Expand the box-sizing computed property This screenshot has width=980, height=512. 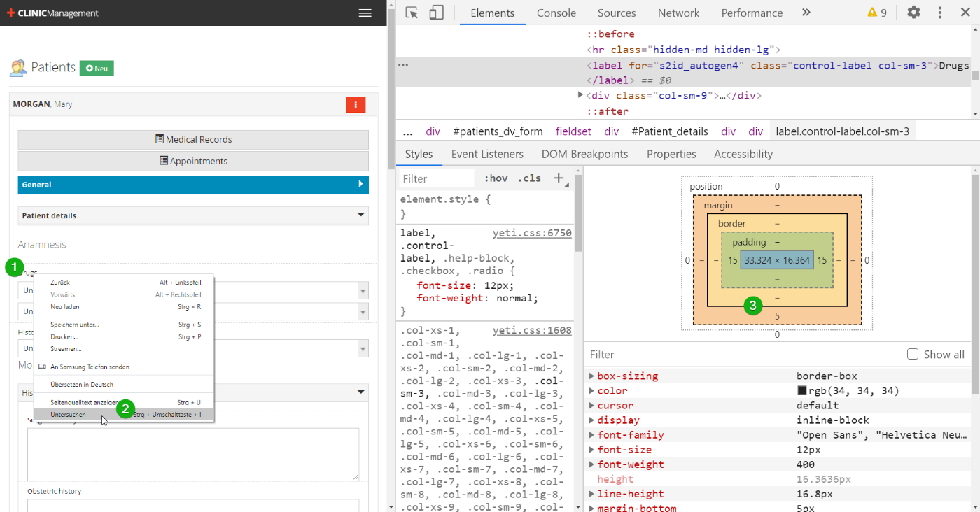[x=592, y=376]
